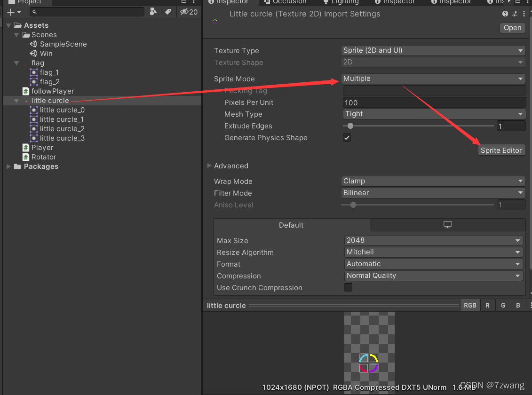Click the Open button

(512, 28)
